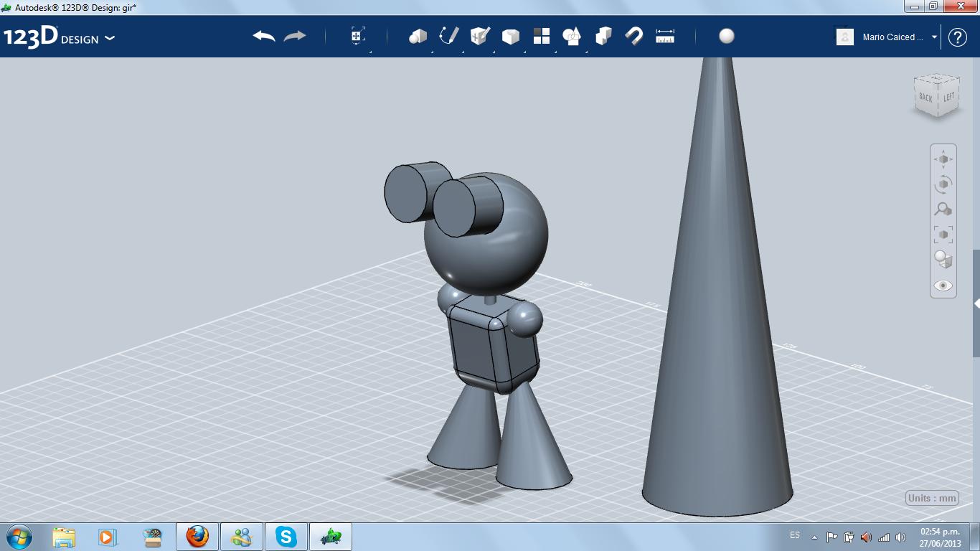980x551 pixels.
Task: Open the Modify tool with the white cube
Action: coord(510,36)
